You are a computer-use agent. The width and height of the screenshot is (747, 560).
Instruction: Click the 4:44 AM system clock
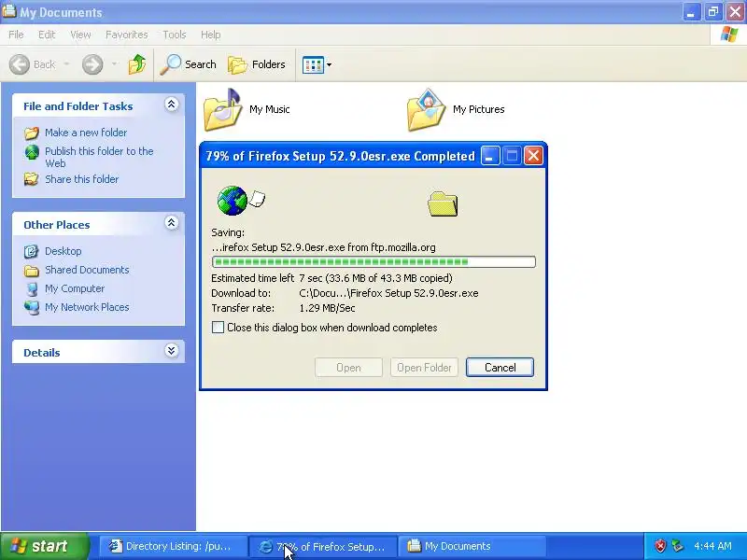tap(712, 546)
